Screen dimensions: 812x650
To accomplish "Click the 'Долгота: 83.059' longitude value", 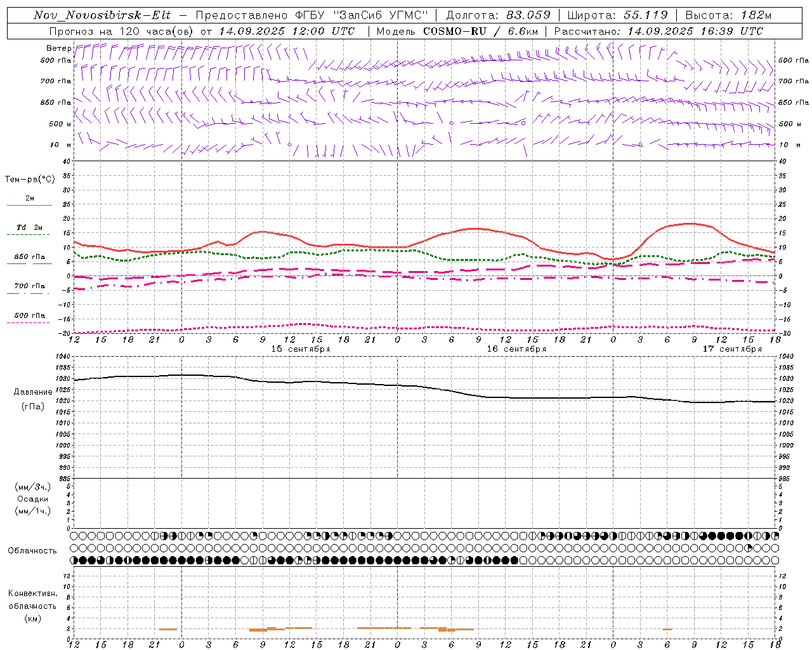I will (x=498, y=15).
